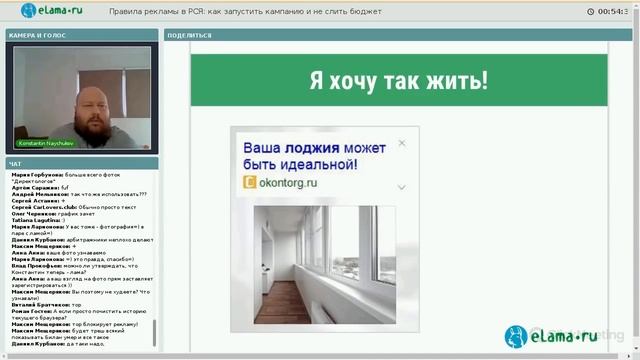Click the slide heading 'Я хочу так жить!'
Image resolution: width=640 pixels, height=360 pixels.
399,80
